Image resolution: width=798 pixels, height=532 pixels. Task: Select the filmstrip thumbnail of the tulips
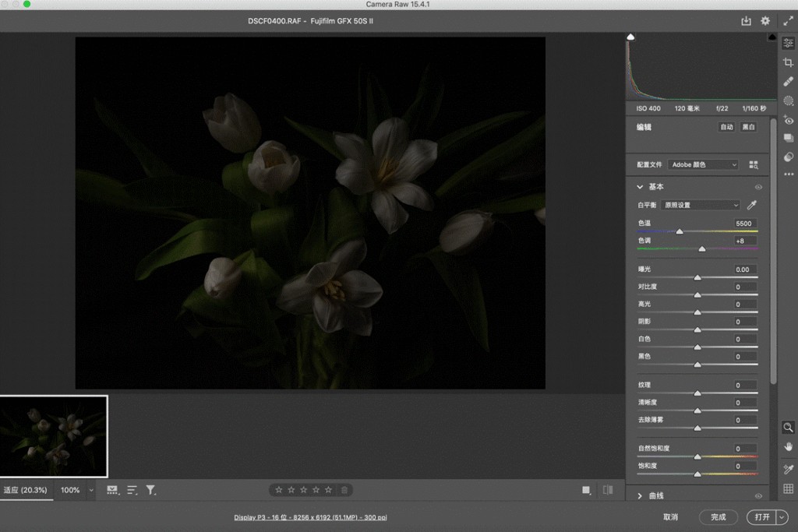[x=54, y=436]
